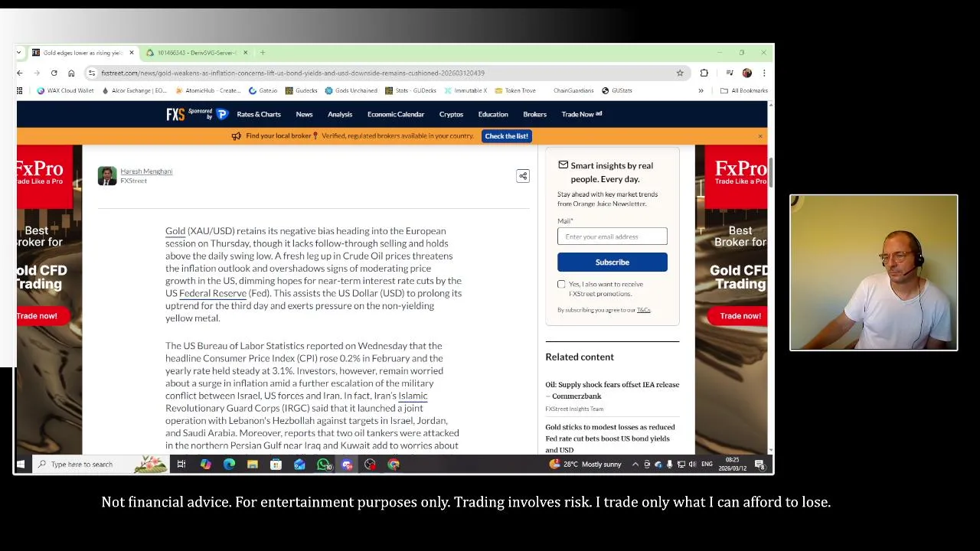980x551 pixels.
Task: Show hidden system tray icons
Action: 635,465
